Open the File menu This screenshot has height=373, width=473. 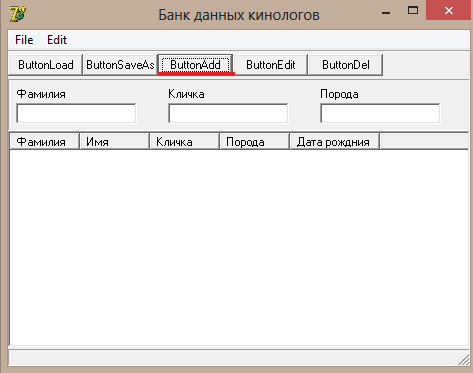coord(24,40)
